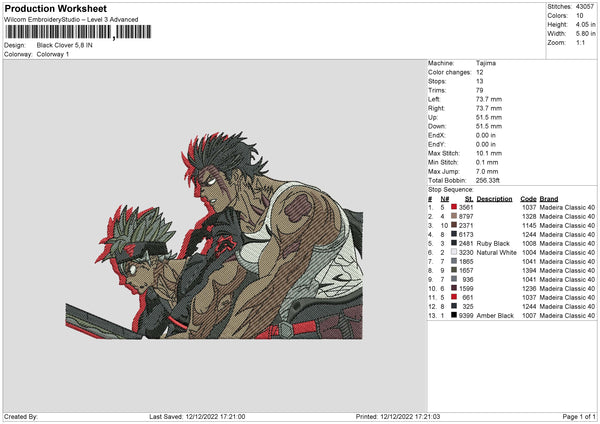Click the brown swatch beside stitch count 2371

pyautogui.click(x=454, y=225)
